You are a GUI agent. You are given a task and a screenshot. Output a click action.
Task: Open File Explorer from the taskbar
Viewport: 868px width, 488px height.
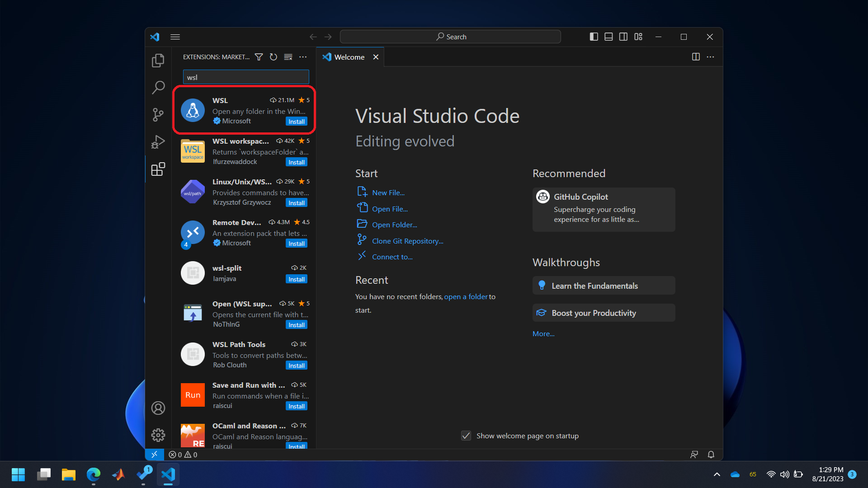pos(69,474)
